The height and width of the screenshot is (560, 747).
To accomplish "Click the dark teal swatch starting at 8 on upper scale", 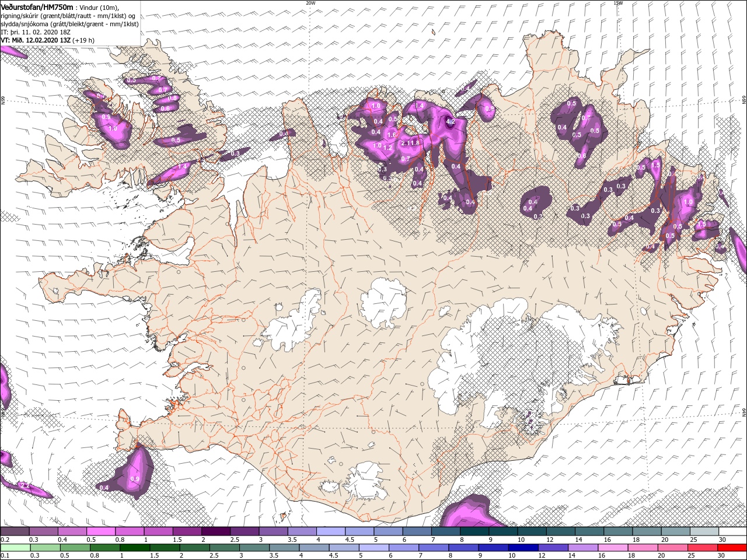I will (474, 531).
